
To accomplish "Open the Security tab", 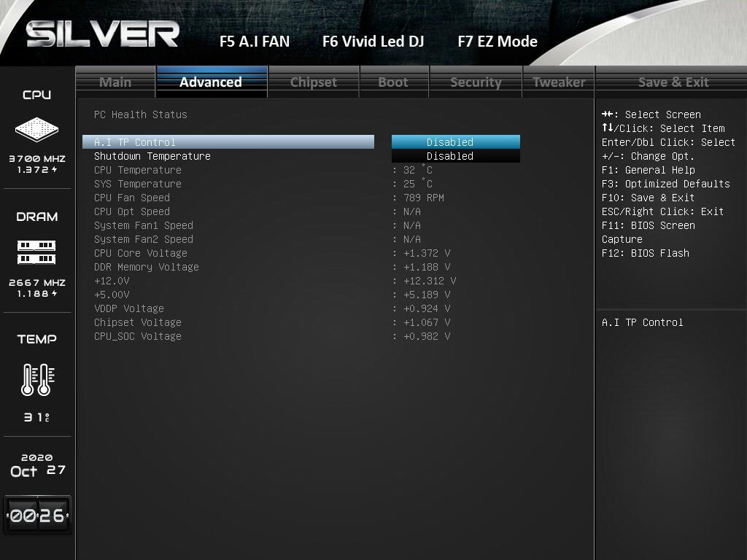I will coord(476,82).
